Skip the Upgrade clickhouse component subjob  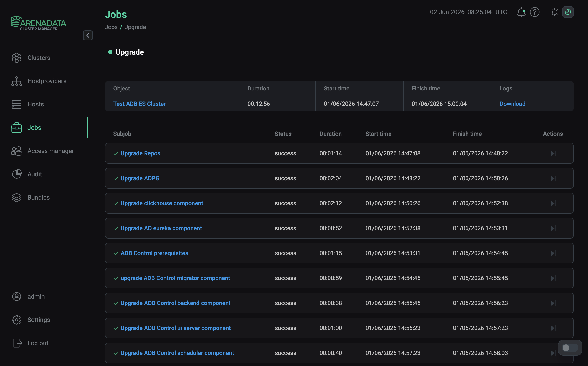tap(553, 203)
